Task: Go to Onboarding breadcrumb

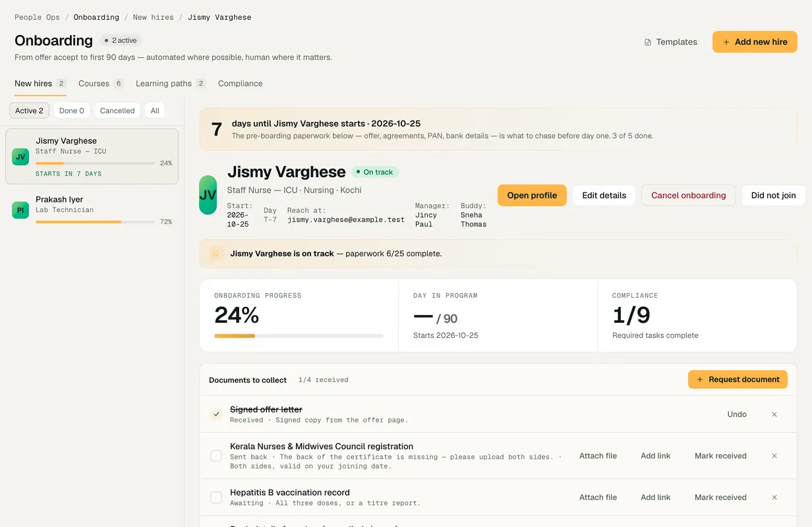Action: [96, 17]
